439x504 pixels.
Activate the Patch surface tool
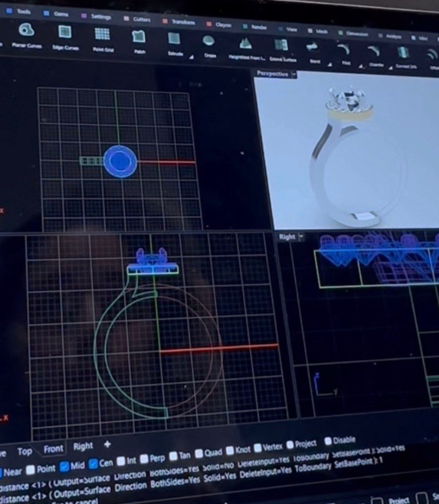pyautogui.click(x=138, y=36)
